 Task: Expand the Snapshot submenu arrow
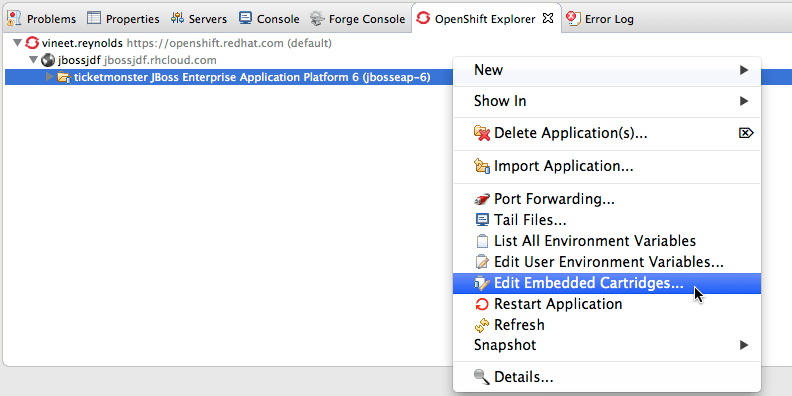click(x=744, y=345)
